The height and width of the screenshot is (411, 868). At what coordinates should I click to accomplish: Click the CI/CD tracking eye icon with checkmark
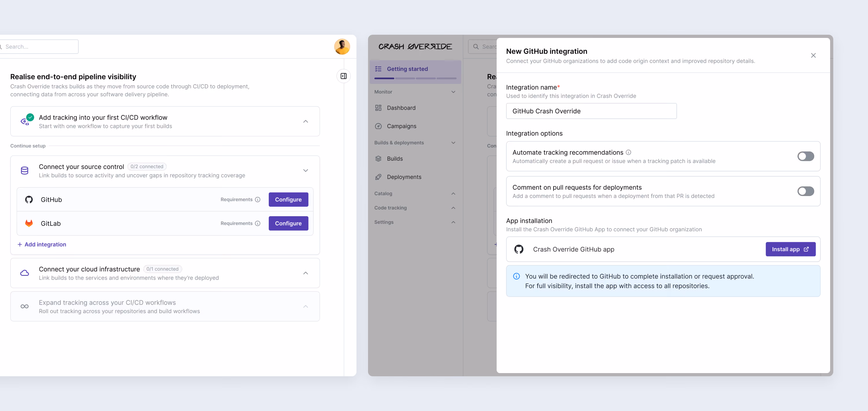click(x=26, y=120)
